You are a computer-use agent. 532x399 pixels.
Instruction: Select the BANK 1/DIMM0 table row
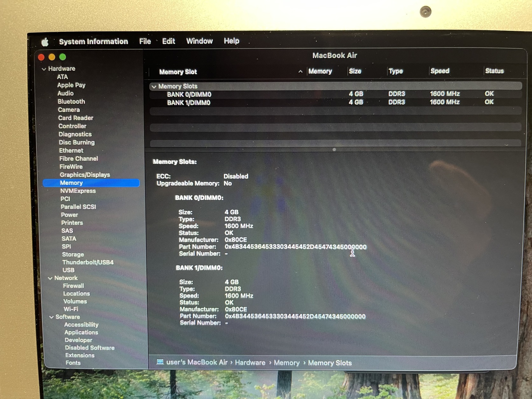coord(336,102)
